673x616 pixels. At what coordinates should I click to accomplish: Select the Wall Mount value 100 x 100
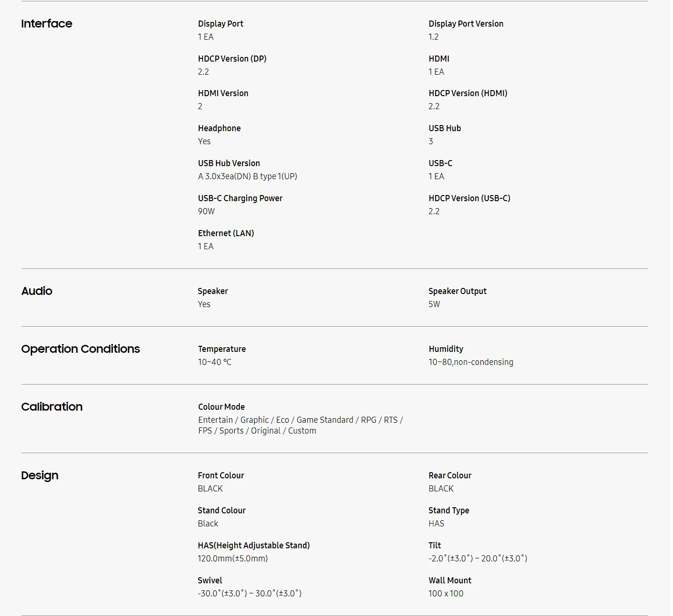446,594
